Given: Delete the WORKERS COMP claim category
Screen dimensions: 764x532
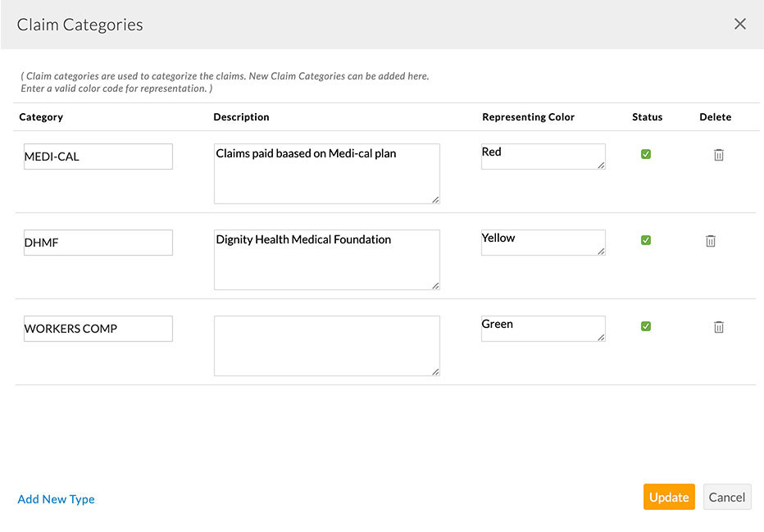Looking at the screenshot, I should click(x=718, y=327).
